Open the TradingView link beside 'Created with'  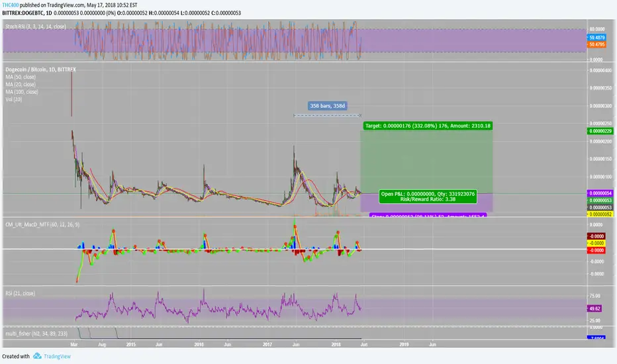[57, 357]
